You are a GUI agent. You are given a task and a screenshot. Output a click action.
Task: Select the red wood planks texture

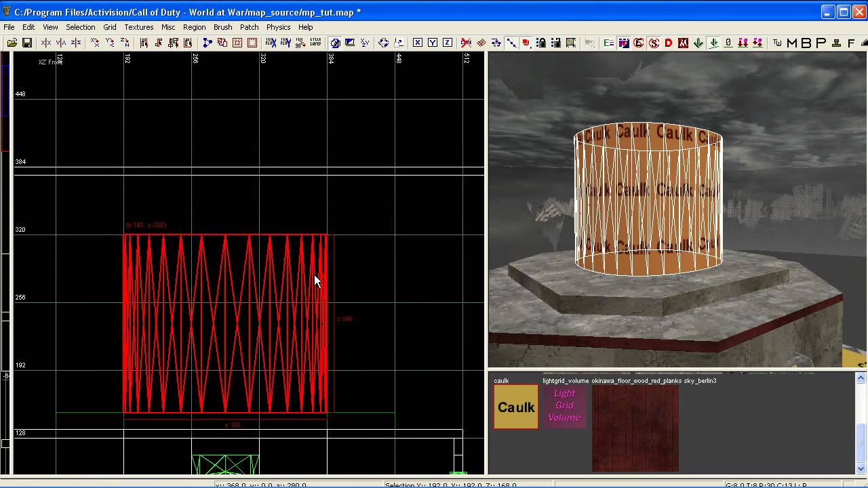pyautogui.click(x=635, y=428)
